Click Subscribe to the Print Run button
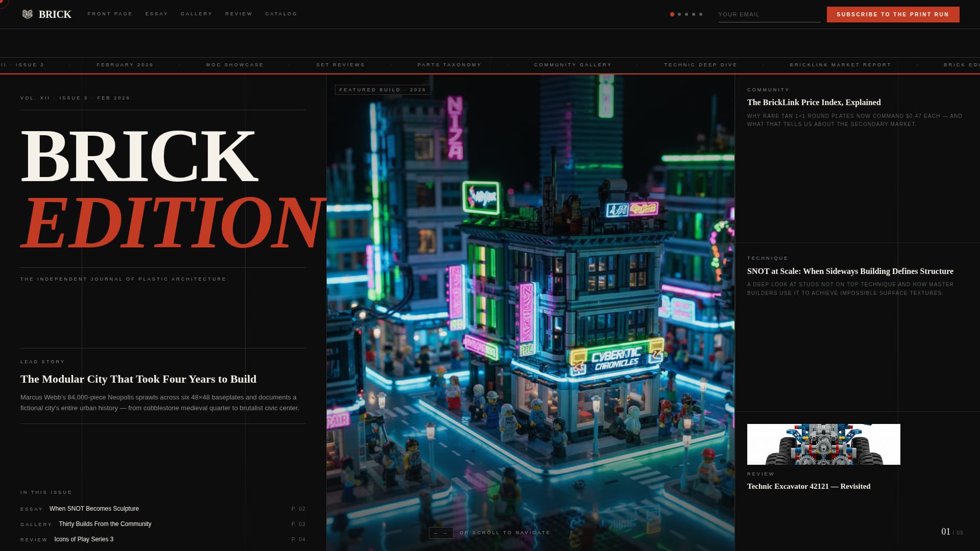Screen dimensions: 980x551 coord(893,14)
